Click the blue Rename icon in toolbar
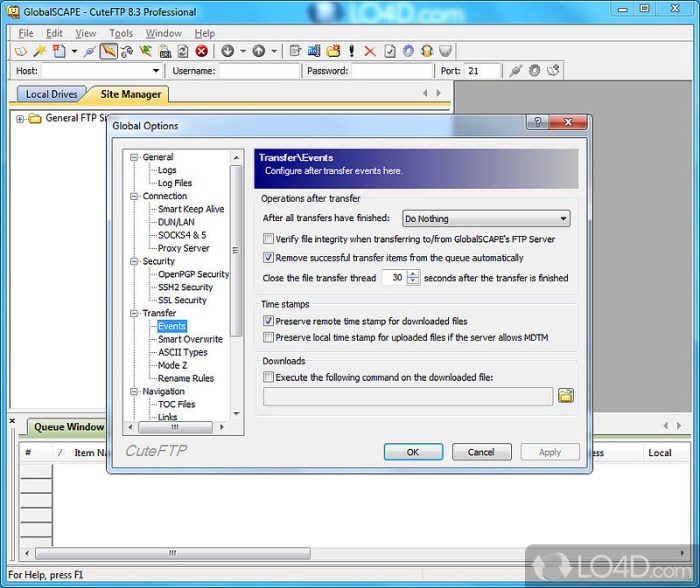Screen dimensions: 700x588 [314, 51]
